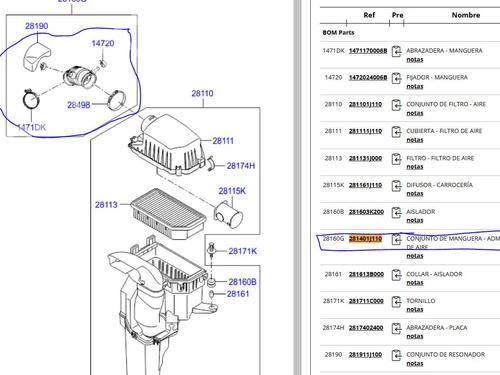Select callout 28113 on the diagram
The image size is (500, 375).
pos(106,205)
